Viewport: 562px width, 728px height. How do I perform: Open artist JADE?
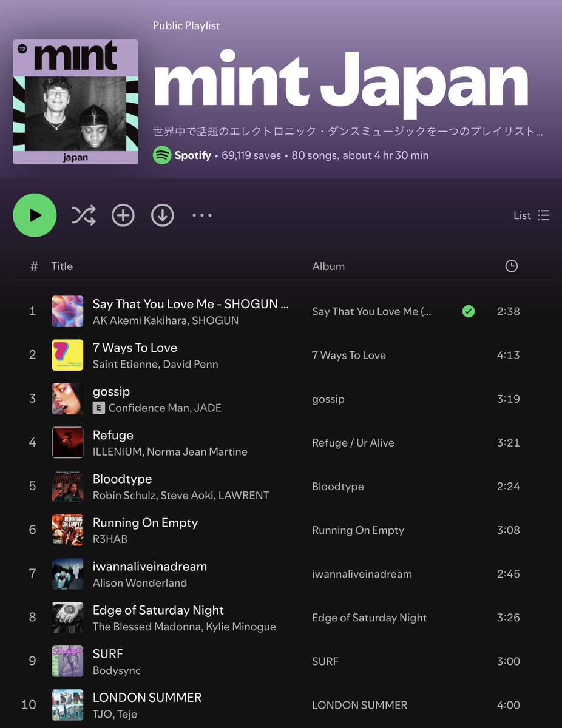208,408
